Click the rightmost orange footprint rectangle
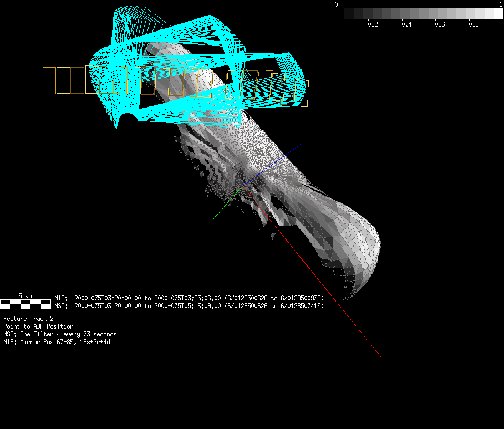This screenshot has width=504, height=429. [302, 93]
